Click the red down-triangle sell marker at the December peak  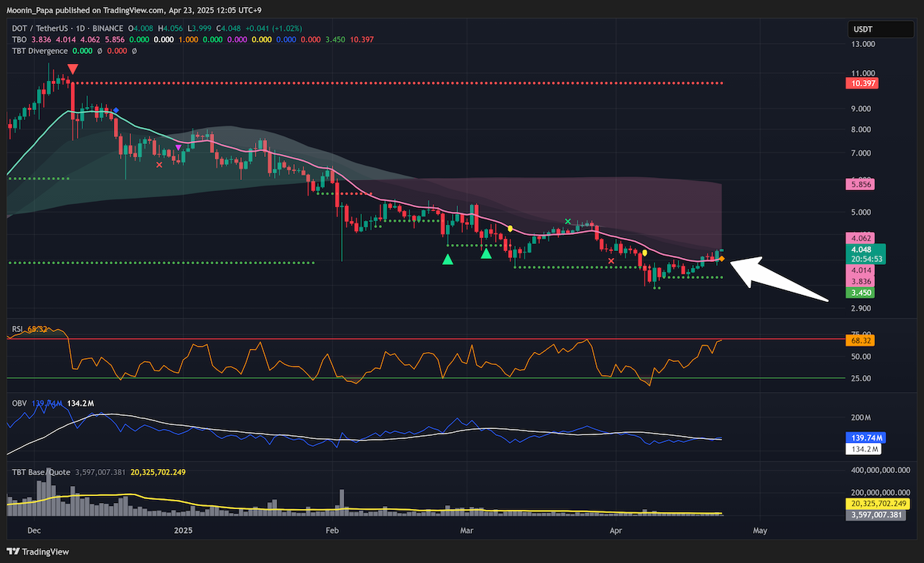[72, 69]
